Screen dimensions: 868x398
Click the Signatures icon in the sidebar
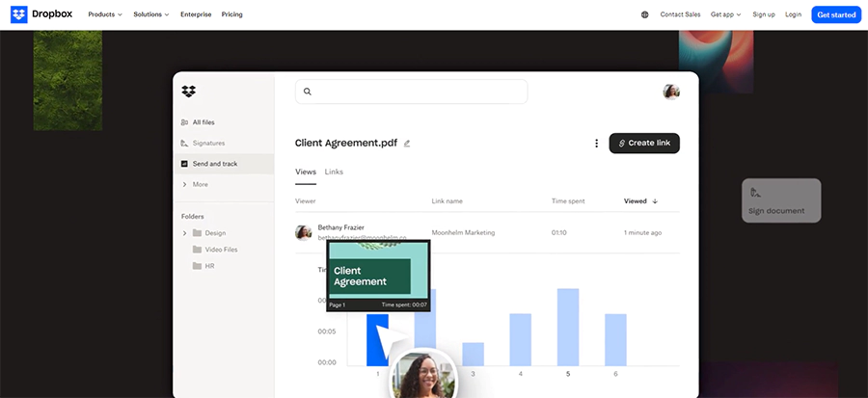[184, 144]
